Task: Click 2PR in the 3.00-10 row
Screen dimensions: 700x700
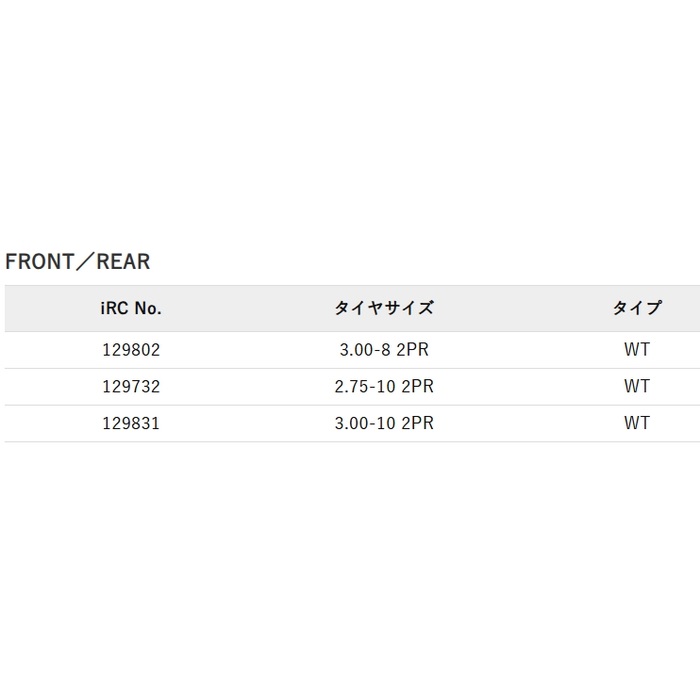Action: pyautogui.click(x=417, y=423)
